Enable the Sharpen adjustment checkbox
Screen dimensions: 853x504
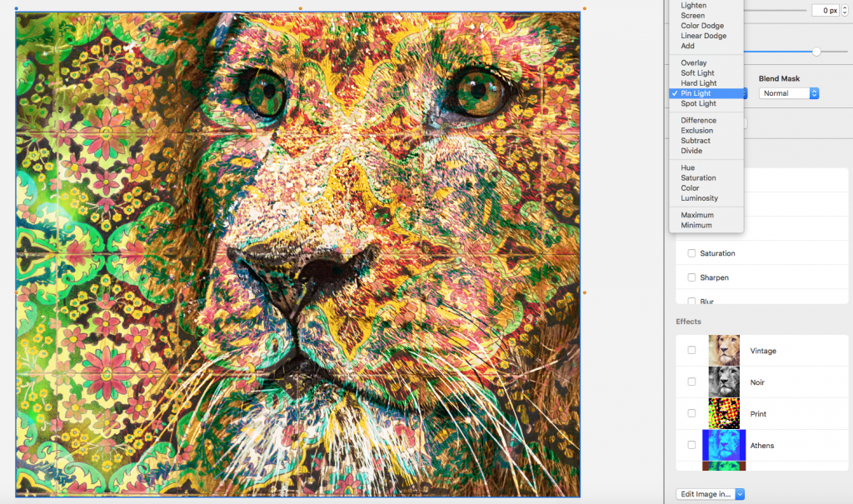click(x=691, y=277)
